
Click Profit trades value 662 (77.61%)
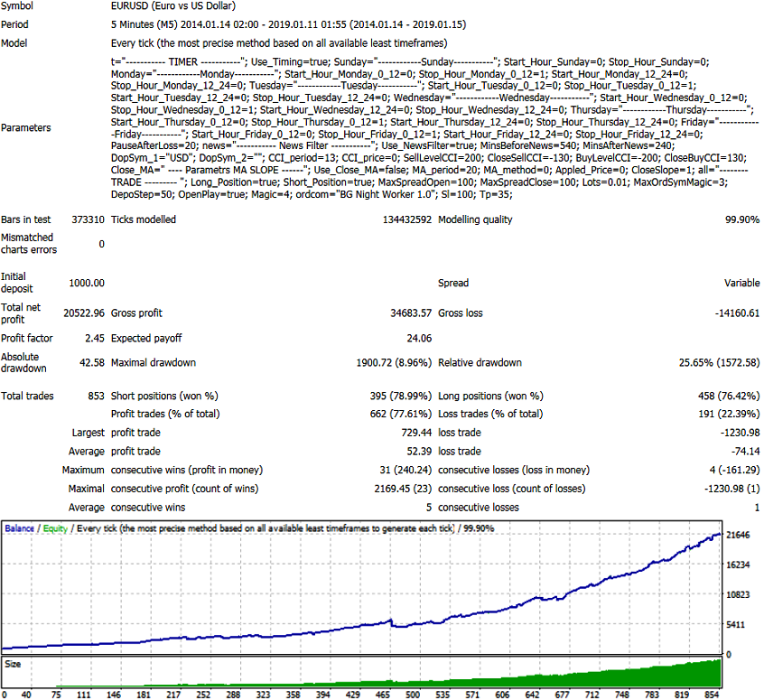pos(401,414)
